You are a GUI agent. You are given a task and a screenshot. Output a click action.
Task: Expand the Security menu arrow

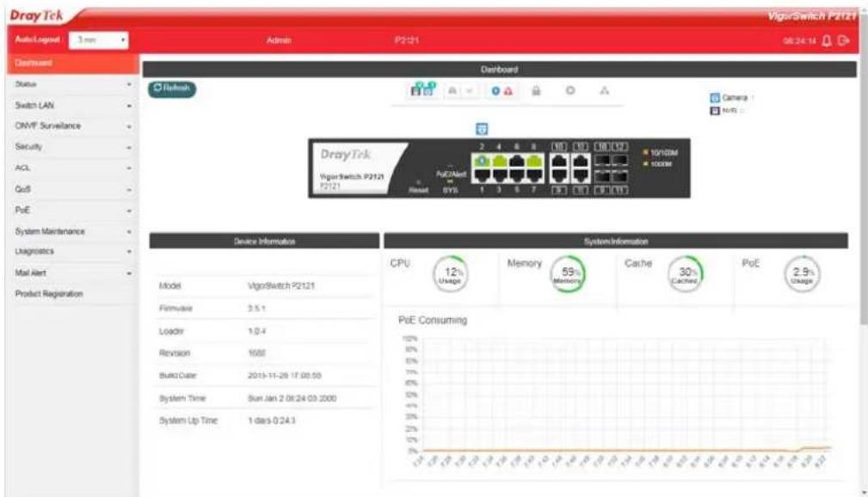tap(129, 147)
